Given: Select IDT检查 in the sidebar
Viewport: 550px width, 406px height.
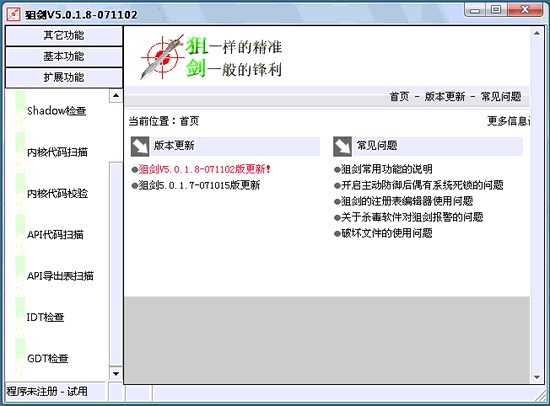Looking at the screenshot, I should (x=45, y=317).
